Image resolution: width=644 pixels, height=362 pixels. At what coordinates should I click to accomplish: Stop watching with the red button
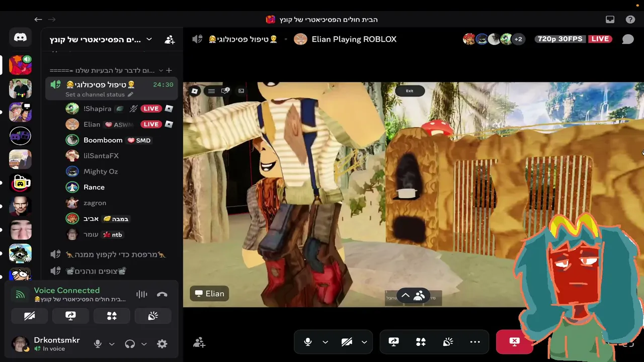click(x=514, y=342)
